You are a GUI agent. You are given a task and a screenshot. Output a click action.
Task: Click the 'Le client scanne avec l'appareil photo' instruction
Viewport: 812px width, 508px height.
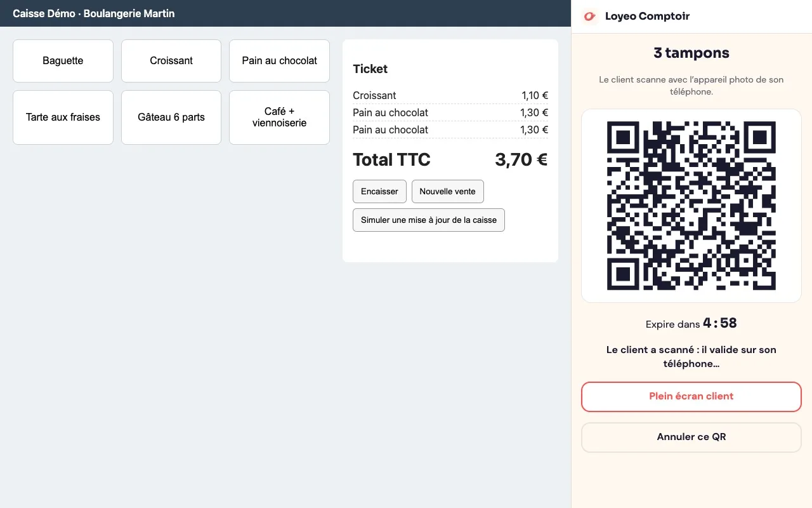pos(691,86)
